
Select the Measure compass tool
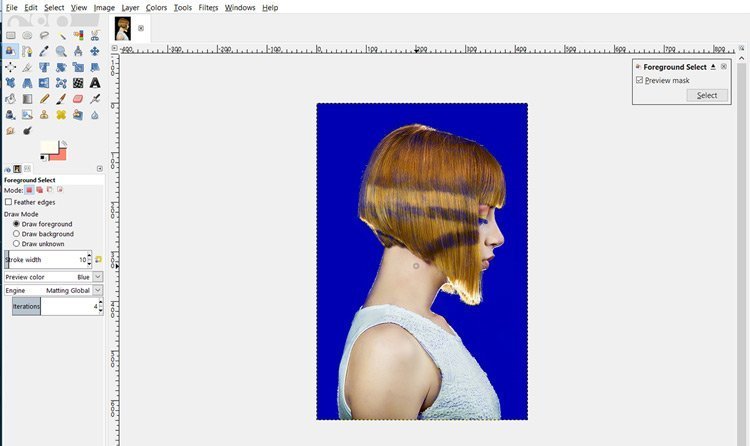click(78, 51)
